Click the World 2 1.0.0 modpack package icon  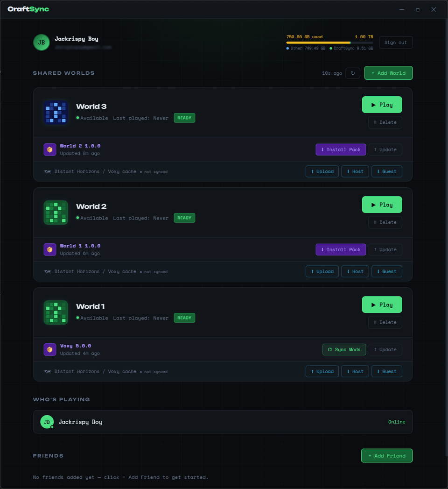[x=50, y=149]
